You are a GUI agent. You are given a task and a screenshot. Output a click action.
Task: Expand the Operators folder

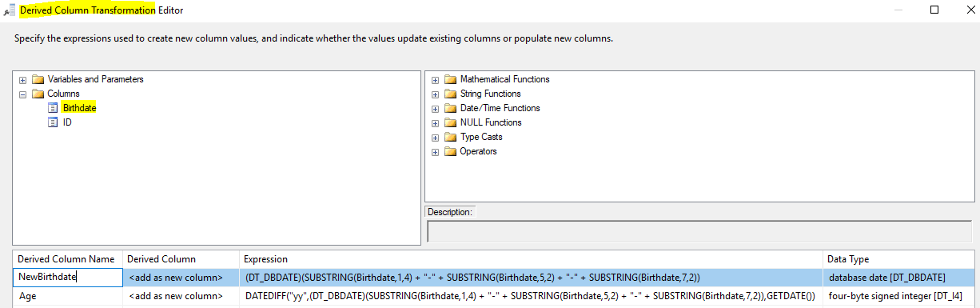point(435,152)
